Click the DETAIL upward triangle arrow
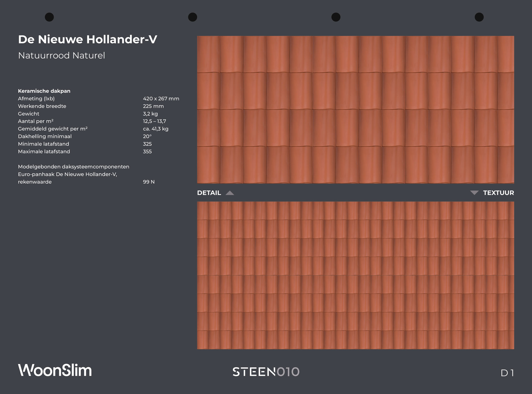The height and width of the screenshot is (394, 532). (230, 193)
